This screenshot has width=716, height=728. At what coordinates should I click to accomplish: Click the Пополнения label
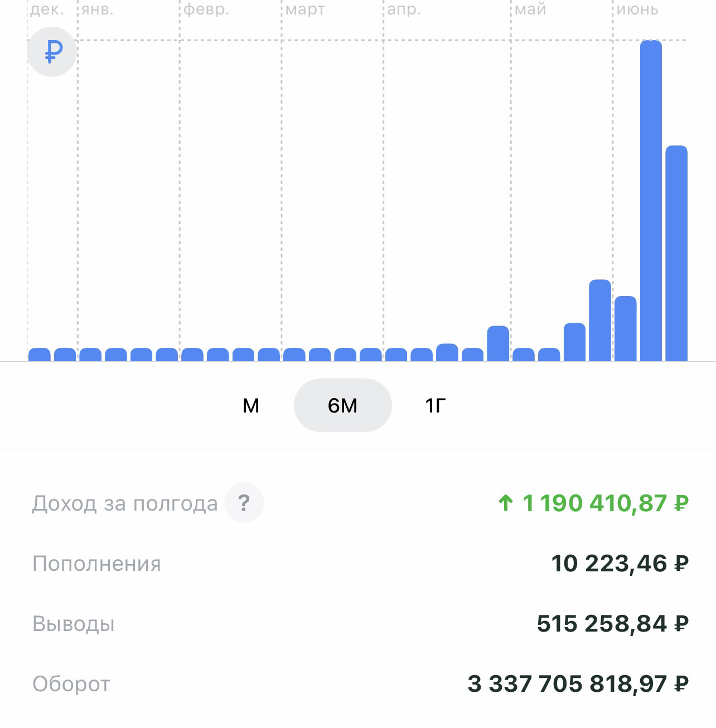[x=96, y=564]
